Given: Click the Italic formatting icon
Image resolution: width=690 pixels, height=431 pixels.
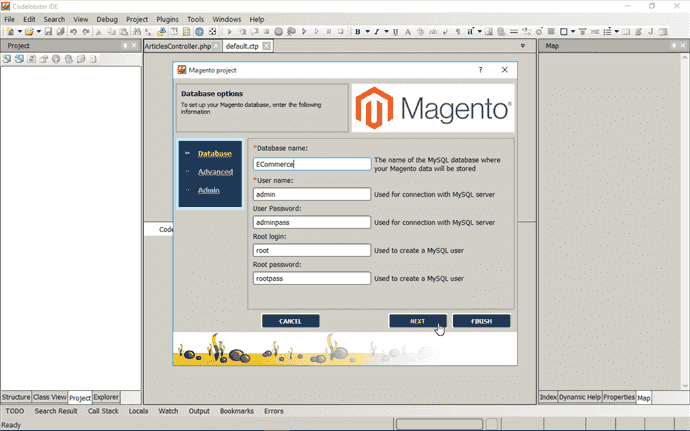Looking at the screenshot, I should (377, 32).
